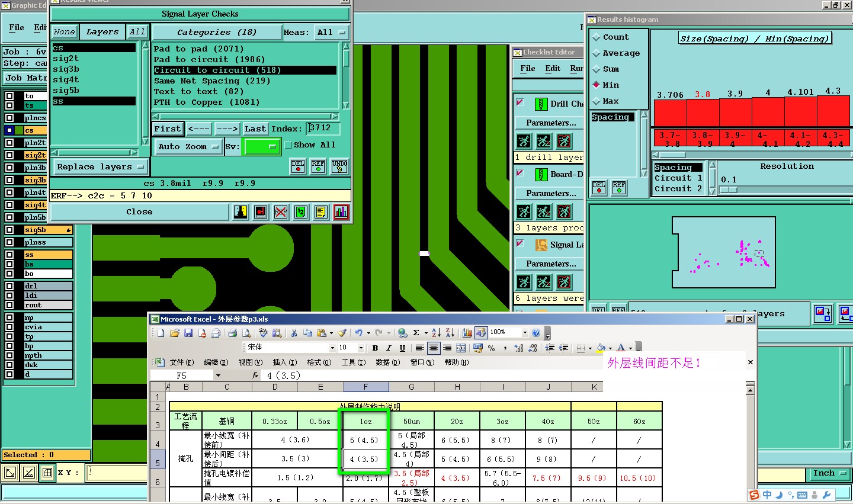The height and width of the screenshot is (504, 853).
Task: Uncheck the Drill Checks checkbox in Checklist Editor
Action: tap(520, 102)
